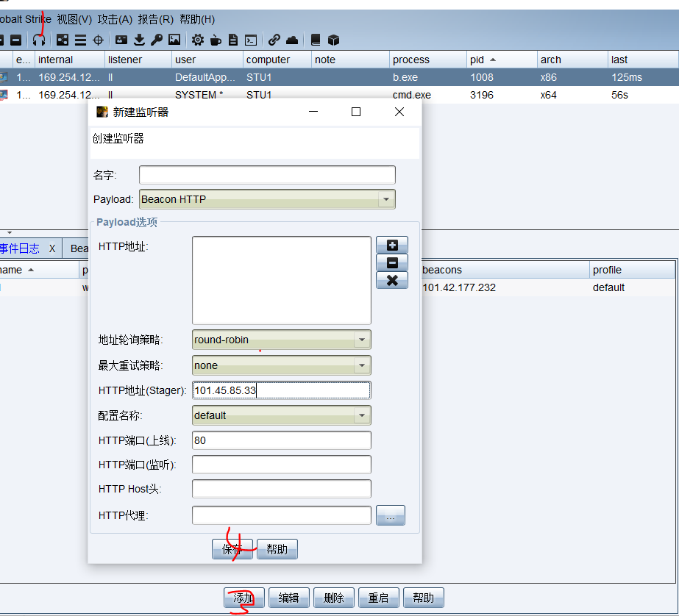Focus the HTTP端口(上线) field showing 80
This screenshot has height=616, width=679.
pos(282,440)
